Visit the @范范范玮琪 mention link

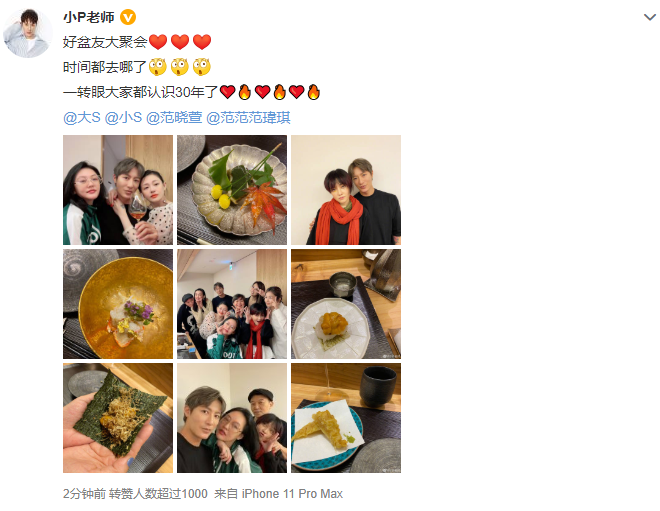[x=248, y=117]
